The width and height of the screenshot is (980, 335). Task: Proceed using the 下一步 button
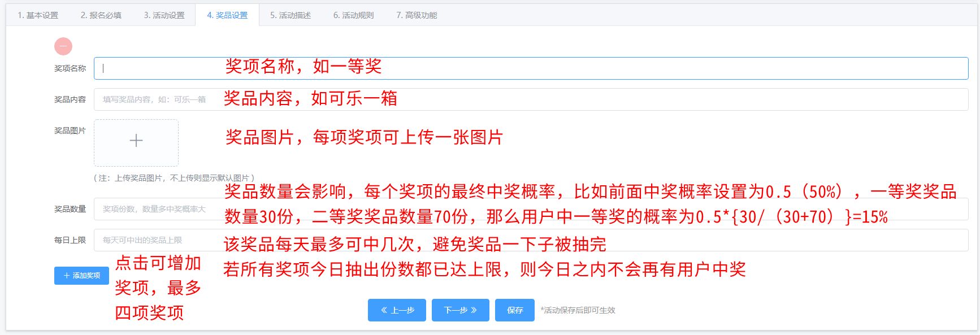[460, 310]
